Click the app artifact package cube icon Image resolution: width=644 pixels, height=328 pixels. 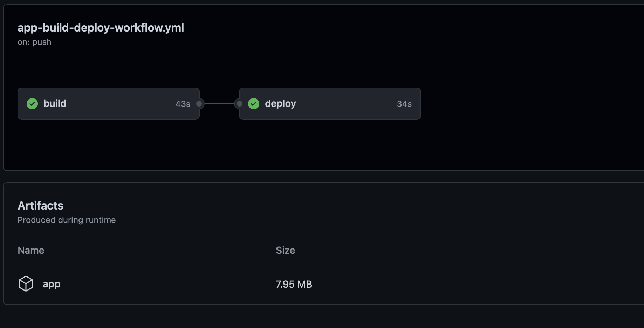point(26,284)
